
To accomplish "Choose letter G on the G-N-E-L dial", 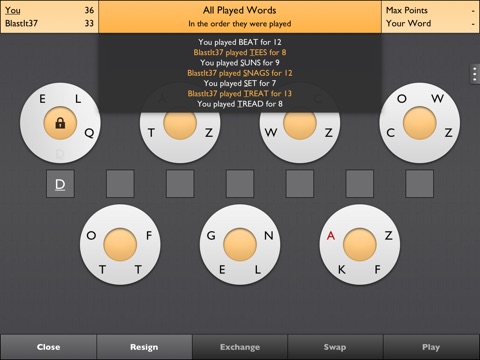I will [x=211, y=235].
